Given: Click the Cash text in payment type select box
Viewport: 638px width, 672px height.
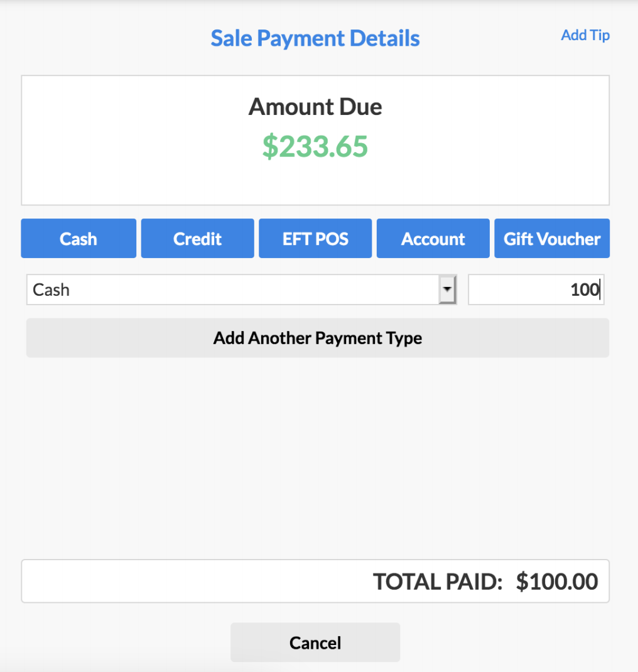Looking at the screenshot, I should click(51, 290).
